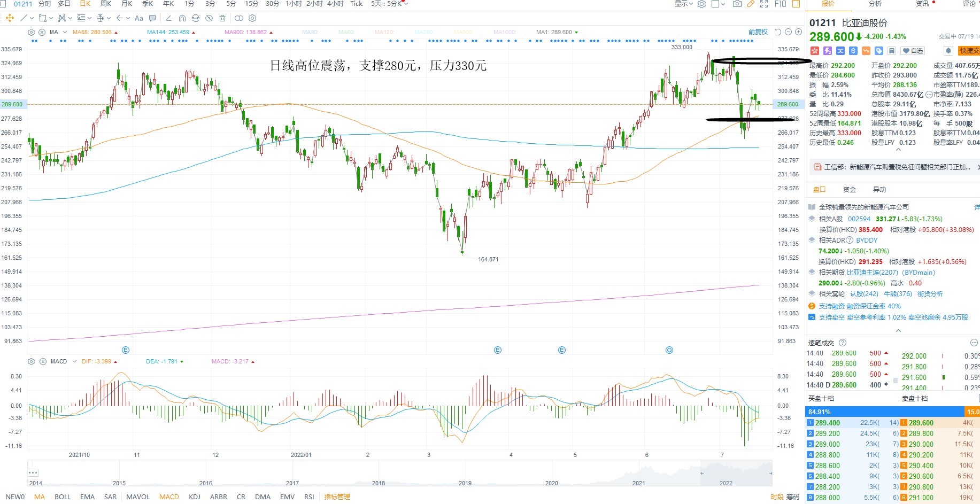Select the 月K monthly chart
Screen dimensions: 980x504
pyautogui.click(x=127, y=4)
